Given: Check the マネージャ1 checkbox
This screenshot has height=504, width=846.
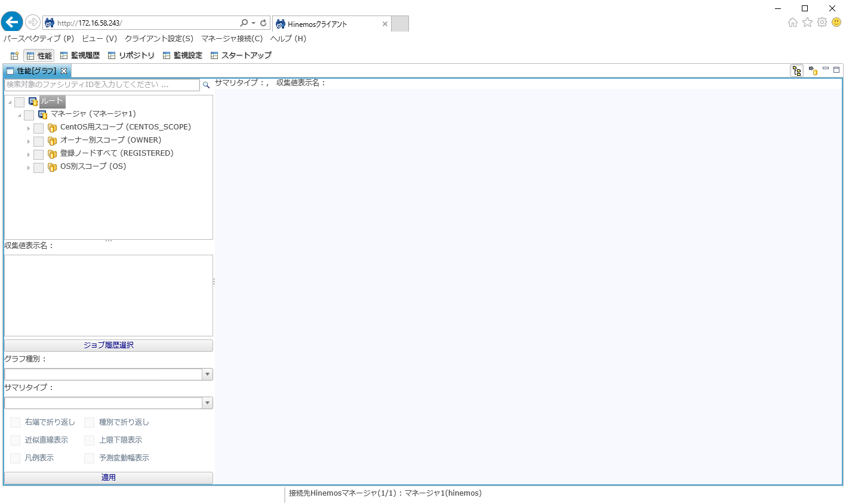Looking at the screenshot, I should click(29, 115).
